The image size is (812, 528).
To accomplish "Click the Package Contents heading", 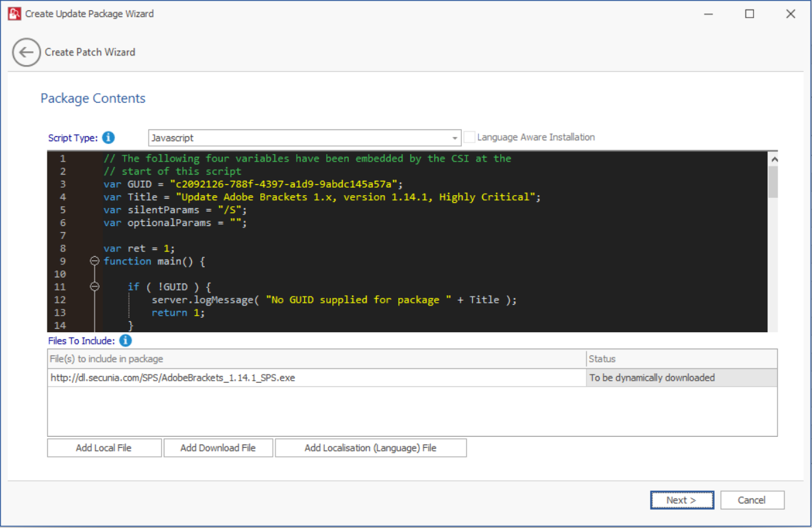I will coord(93,99).
